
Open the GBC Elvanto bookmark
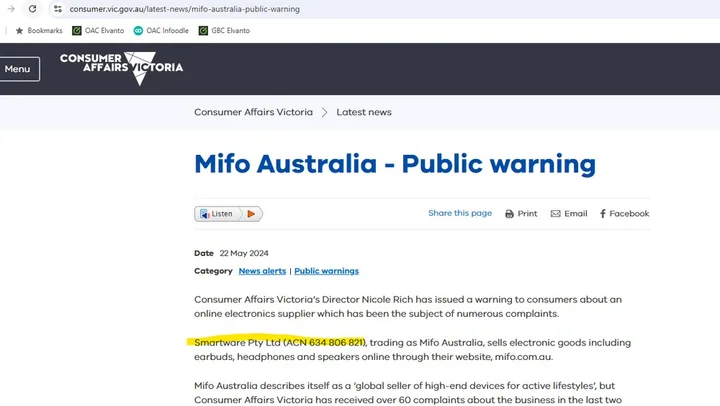click(x=224, y=31)
